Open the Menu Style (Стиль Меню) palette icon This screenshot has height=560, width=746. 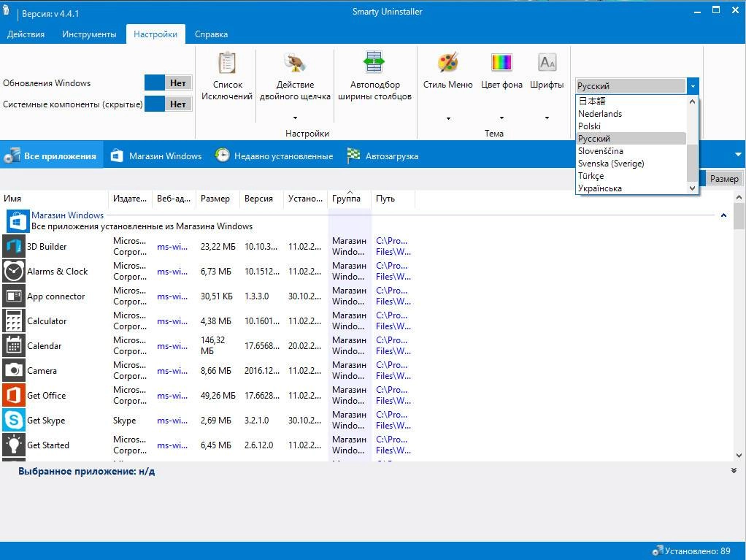coord(447,62)
